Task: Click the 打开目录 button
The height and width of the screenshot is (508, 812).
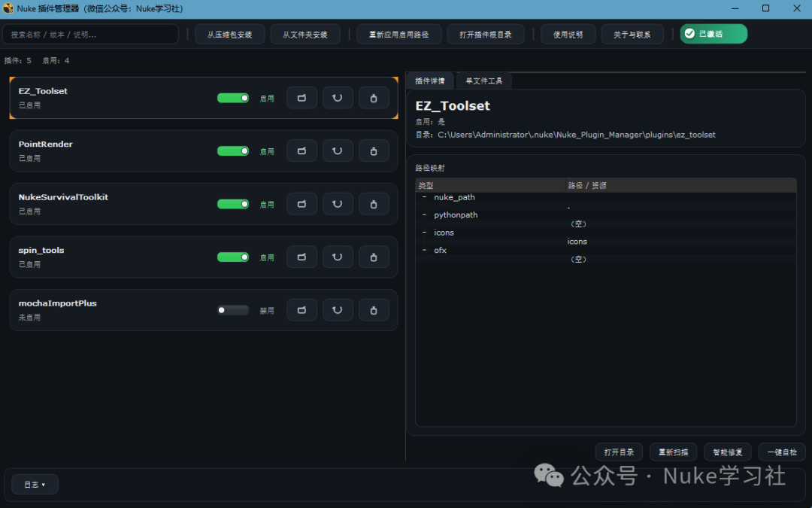Action: click(619, 452)
